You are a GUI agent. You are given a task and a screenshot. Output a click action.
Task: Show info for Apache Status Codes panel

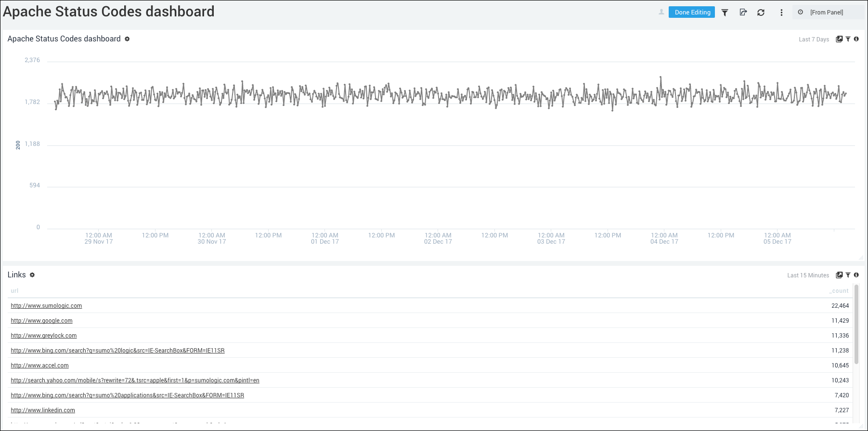[x=856, y=39]
